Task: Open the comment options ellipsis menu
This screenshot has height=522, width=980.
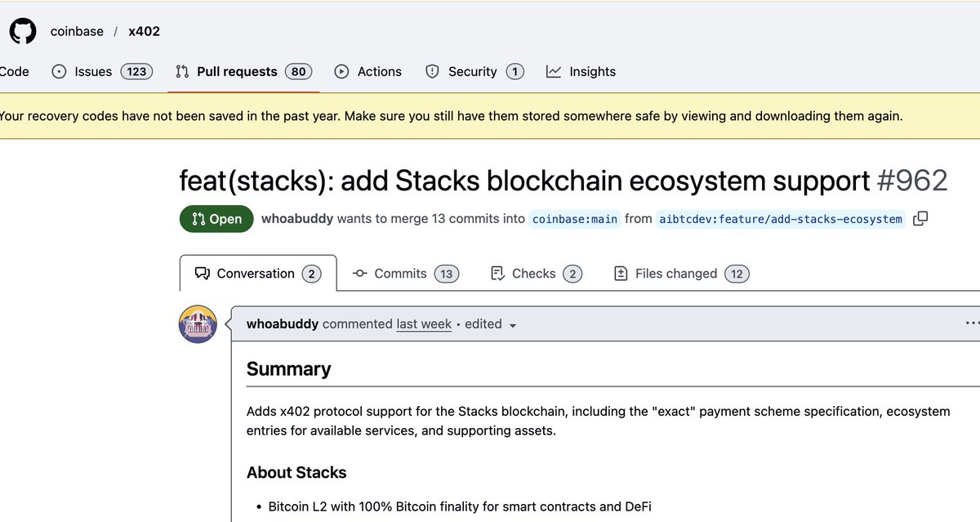Action: click(972, 323)
